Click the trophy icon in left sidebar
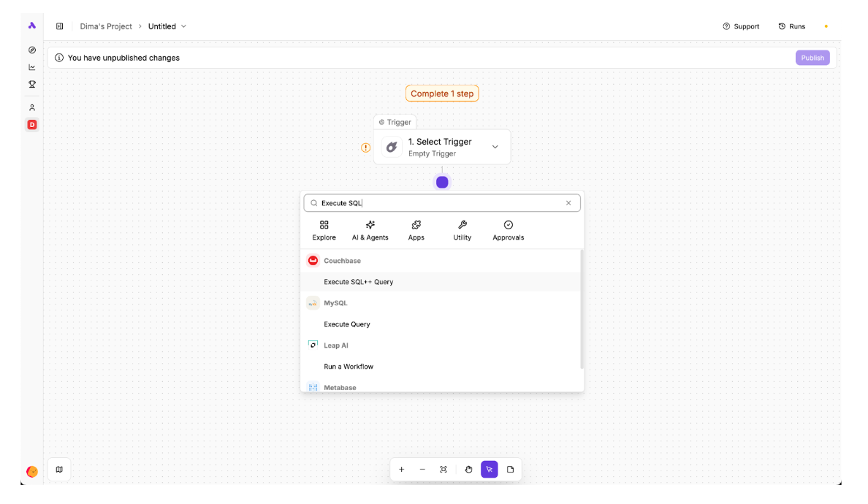This screenshot has width=868, height=504. click(x=32, y=84)
